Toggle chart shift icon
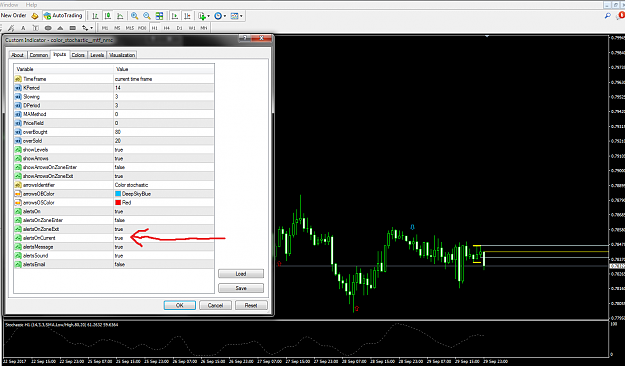 pos(187,16)
